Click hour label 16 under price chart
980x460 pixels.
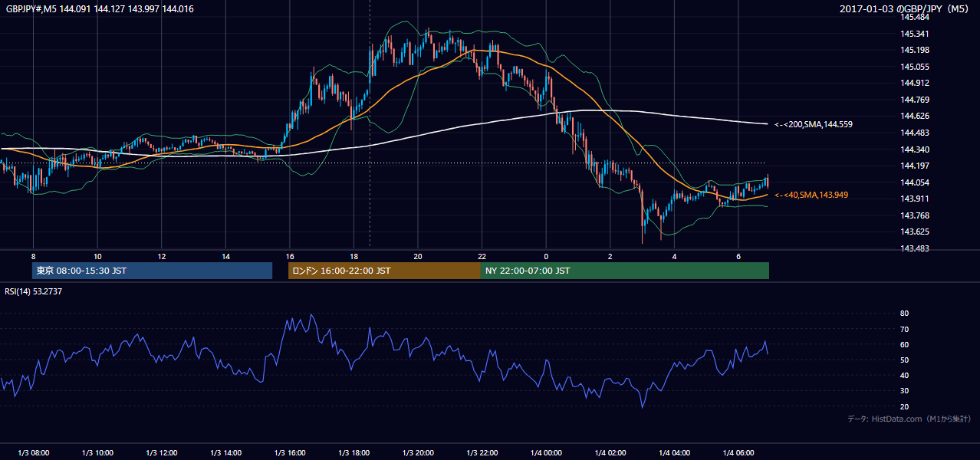click(290, 256)
